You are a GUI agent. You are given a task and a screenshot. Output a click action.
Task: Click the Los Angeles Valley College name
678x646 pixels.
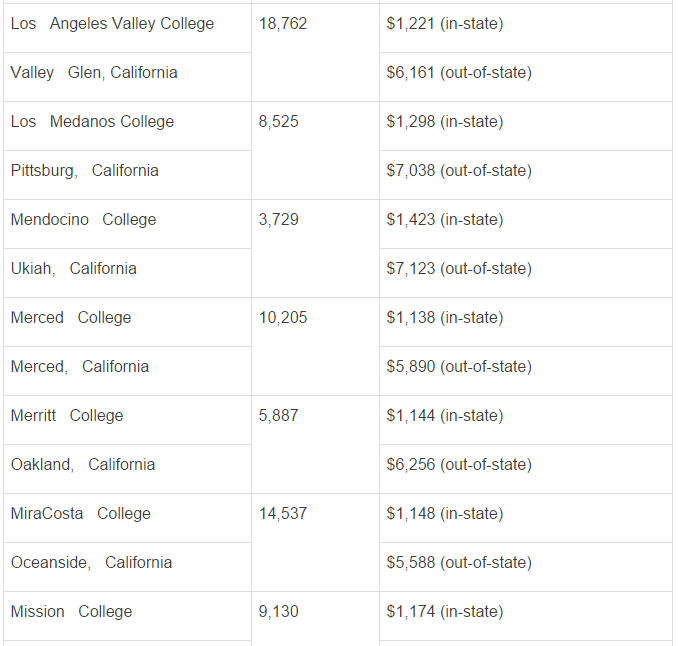[x=112, y=23]
